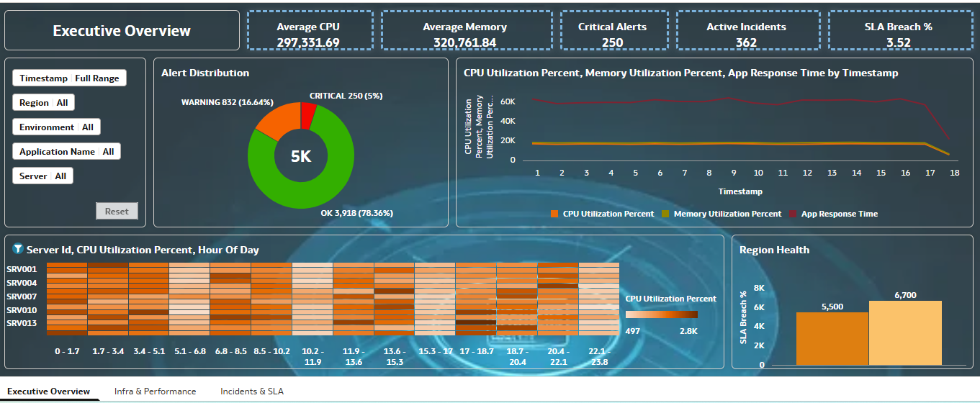
Task: Click the 15.3 - 17 hour bin label
Action: pyautogui.click(x=436, y=351)
